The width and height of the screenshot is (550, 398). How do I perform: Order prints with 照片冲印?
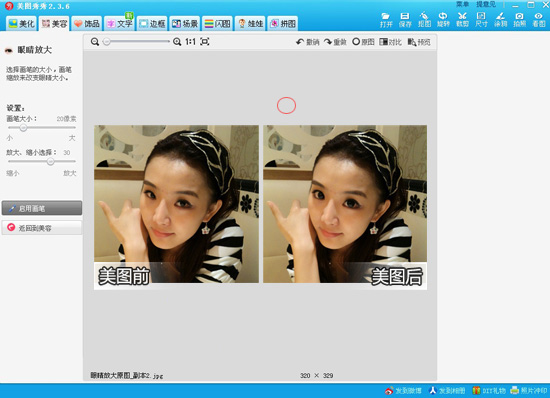529,391
